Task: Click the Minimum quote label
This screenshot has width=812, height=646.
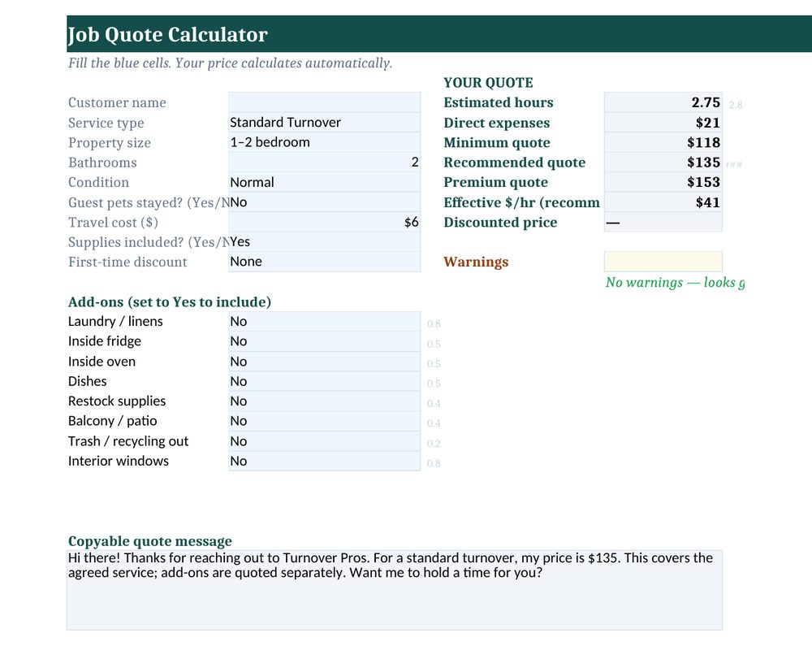Action: 497,142
